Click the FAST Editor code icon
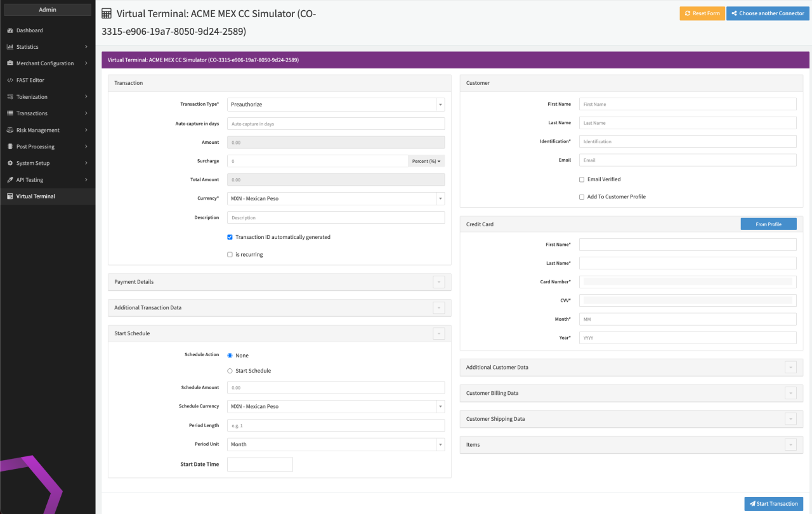The image size is (812, 514). click(10, 80)
